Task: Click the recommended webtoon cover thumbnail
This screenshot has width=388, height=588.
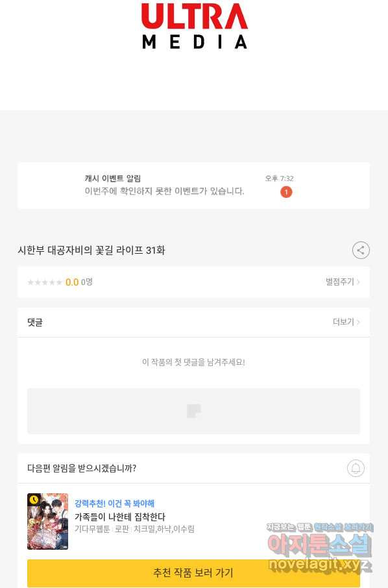Action: (47, 521)
